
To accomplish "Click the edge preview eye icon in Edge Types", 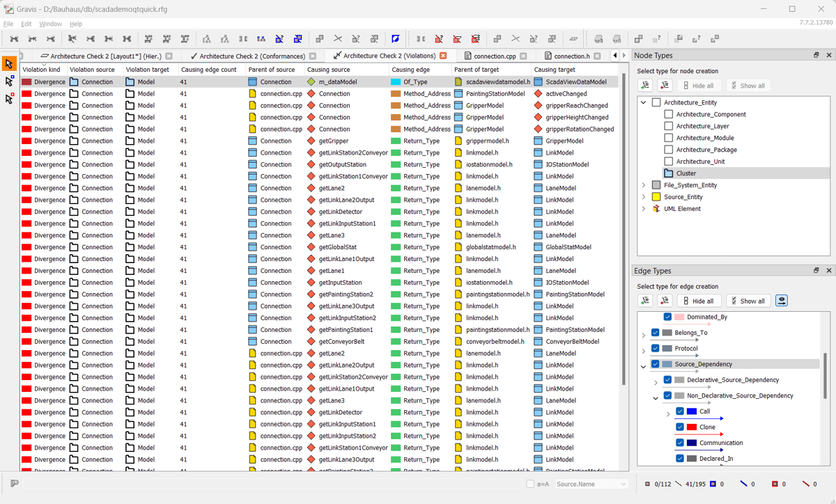I will click(x=782, y=301).
